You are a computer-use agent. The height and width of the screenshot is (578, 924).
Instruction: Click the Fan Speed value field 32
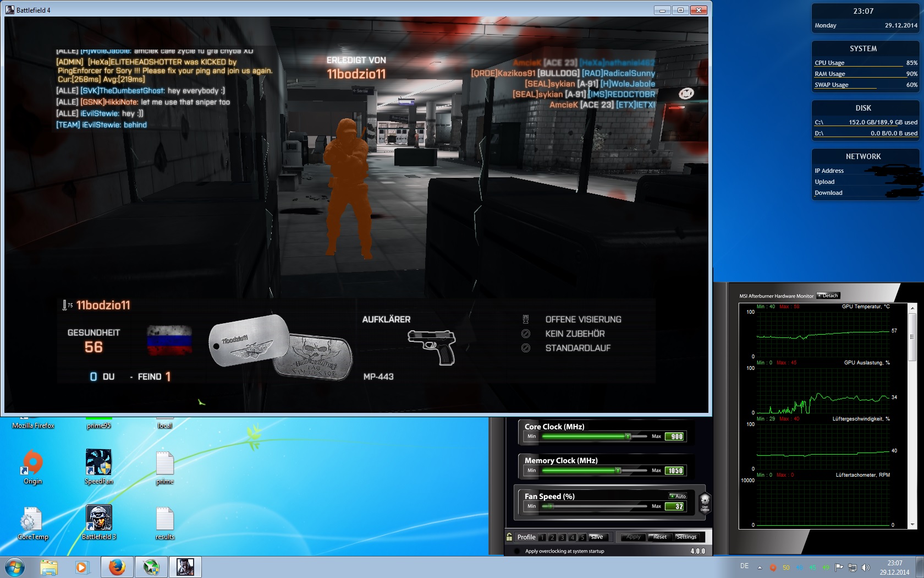674,506
